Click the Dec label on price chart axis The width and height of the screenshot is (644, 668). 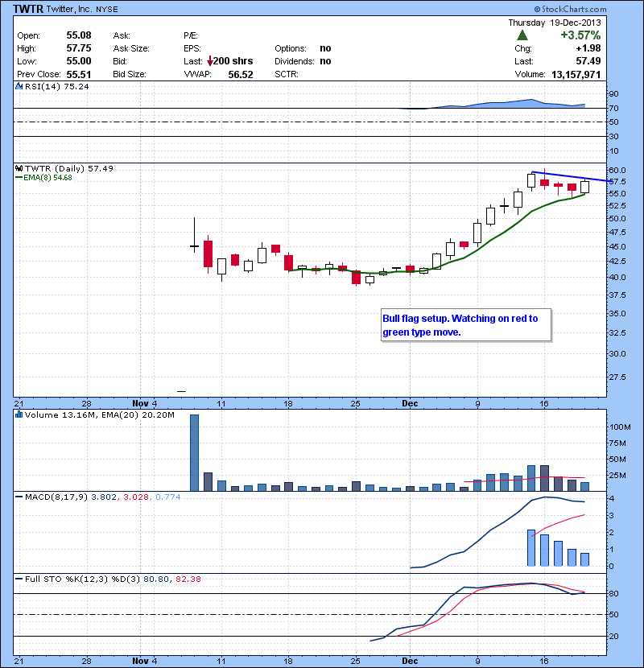[410, 403]
